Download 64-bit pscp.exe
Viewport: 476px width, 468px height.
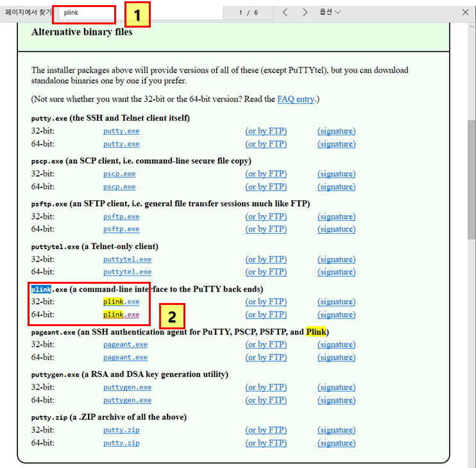coord(119,186)
